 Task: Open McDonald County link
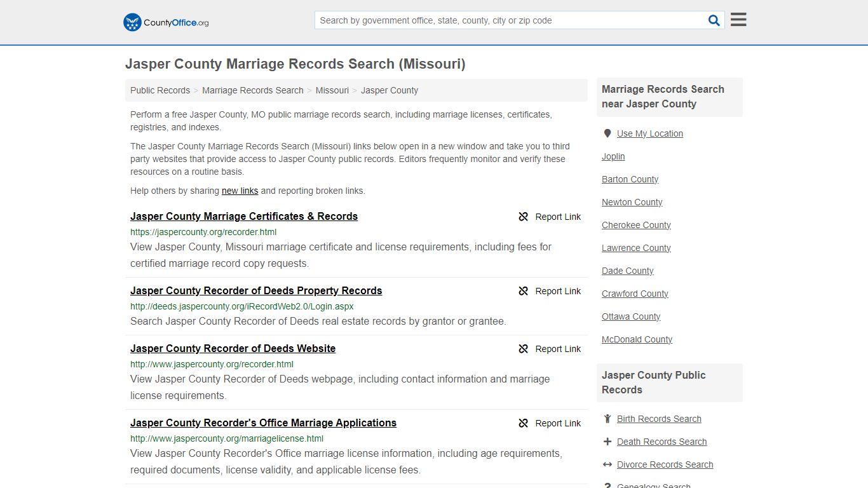tap(637, 339)
